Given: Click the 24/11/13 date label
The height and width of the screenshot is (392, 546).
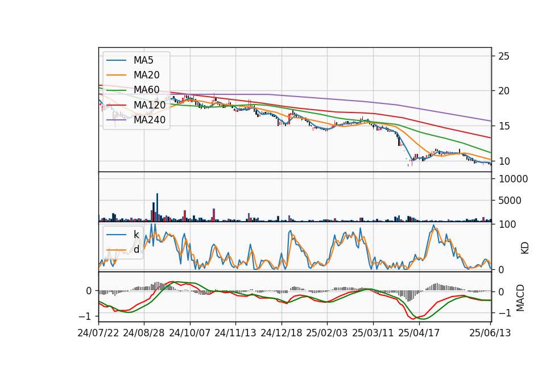Looking at the screenshot, I should [x=235, y=333].
